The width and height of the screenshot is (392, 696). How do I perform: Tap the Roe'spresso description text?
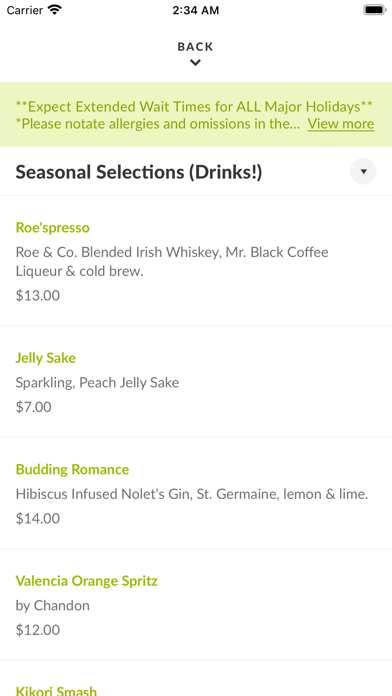(172, 262)
